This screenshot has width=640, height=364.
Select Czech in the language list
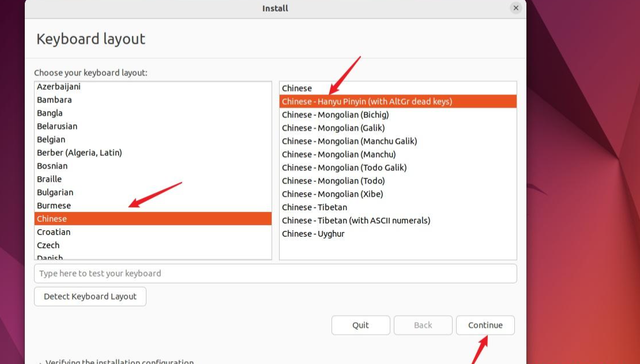[153, 245]
